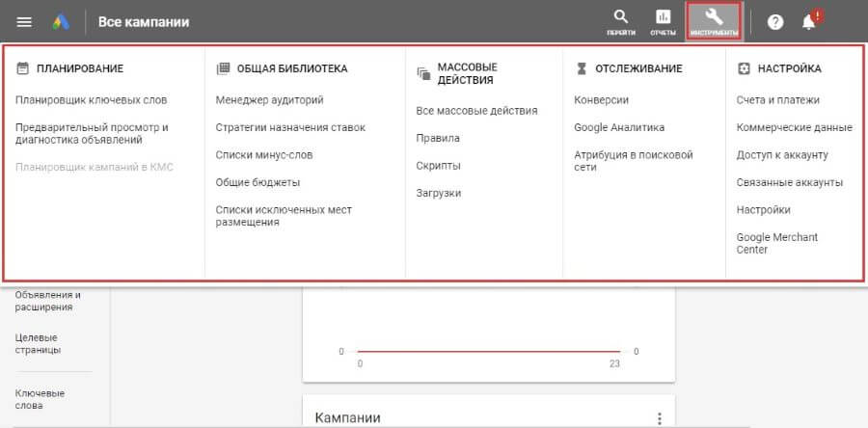Click the Кампании card title
The width and height of the screenshot is (868, 428).
tap(347, 418)
